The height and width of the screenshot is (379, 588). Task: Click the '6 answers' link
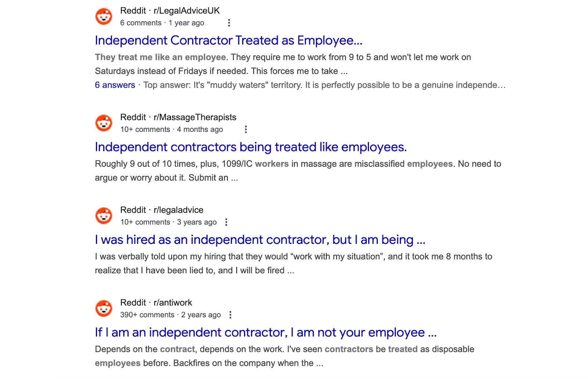pos(114,85)
